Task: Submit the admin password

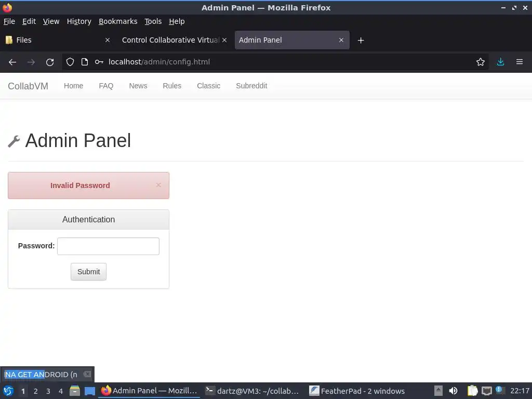Action: 88,272
